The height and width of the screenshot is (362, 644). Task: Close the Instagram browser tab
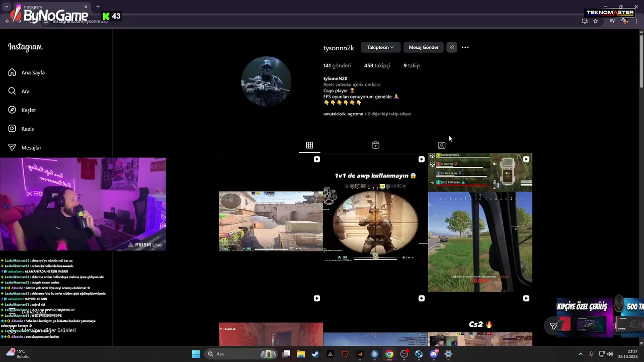(86, 7)
